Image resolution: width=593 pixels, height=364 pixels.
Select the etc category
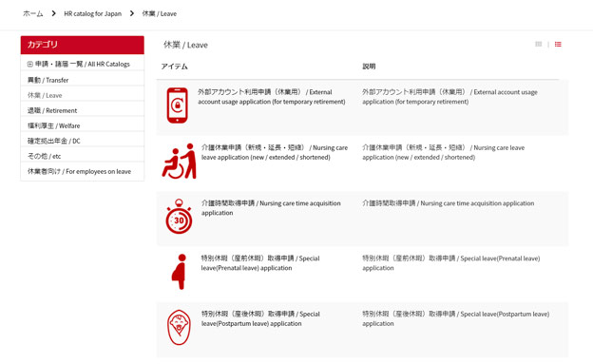[44, 156]
